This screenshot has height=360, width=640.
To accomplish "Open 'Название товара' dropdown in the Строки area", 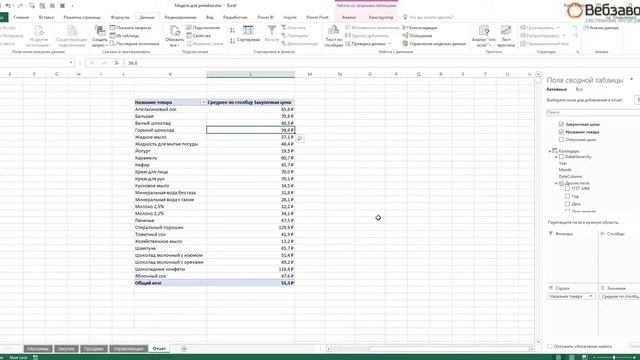I will point(591,296).
